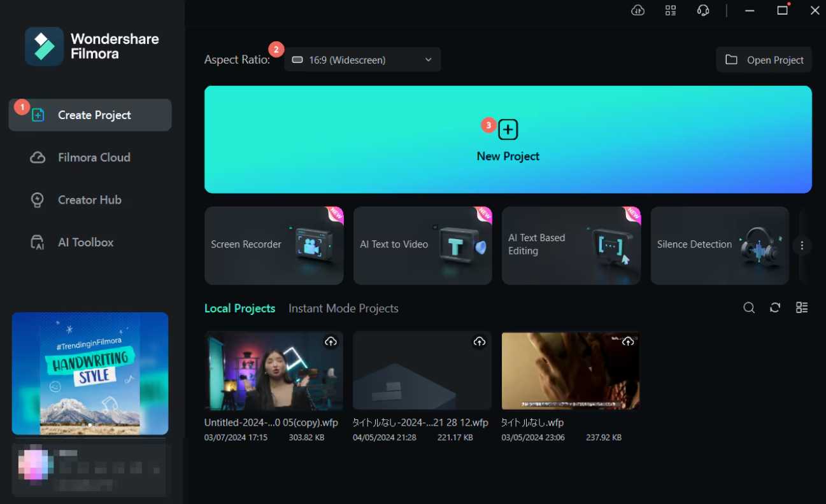
Task: Open the cloud download icon in title bar
Action: 637,10
